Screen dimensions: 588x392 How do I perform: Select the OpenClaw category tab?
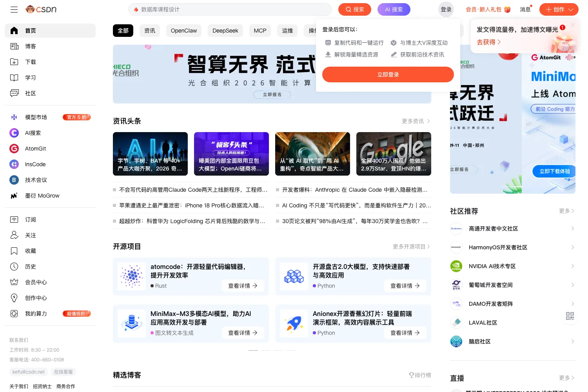(x=184, y=31)
